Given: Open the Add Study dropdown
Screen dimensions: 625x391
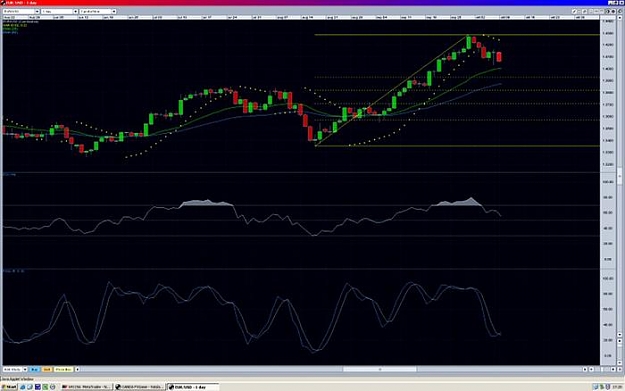Looking at the screenshot, I should click(15, 369).
